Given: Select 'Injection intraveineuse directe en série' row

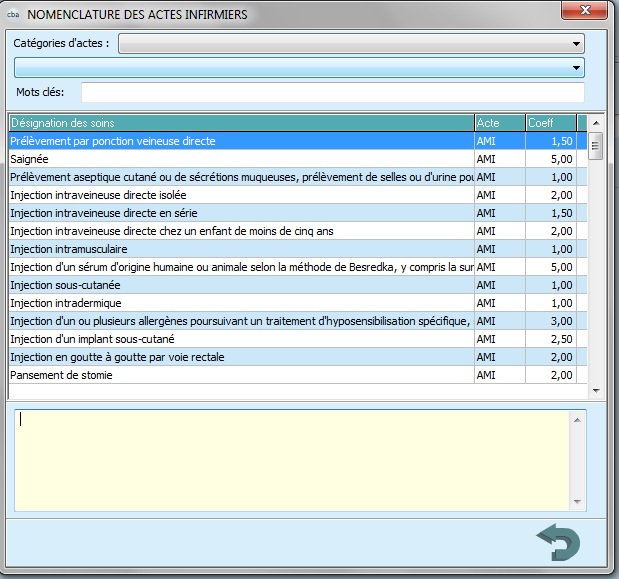Looking at the screenshot, I should [298, 213].
